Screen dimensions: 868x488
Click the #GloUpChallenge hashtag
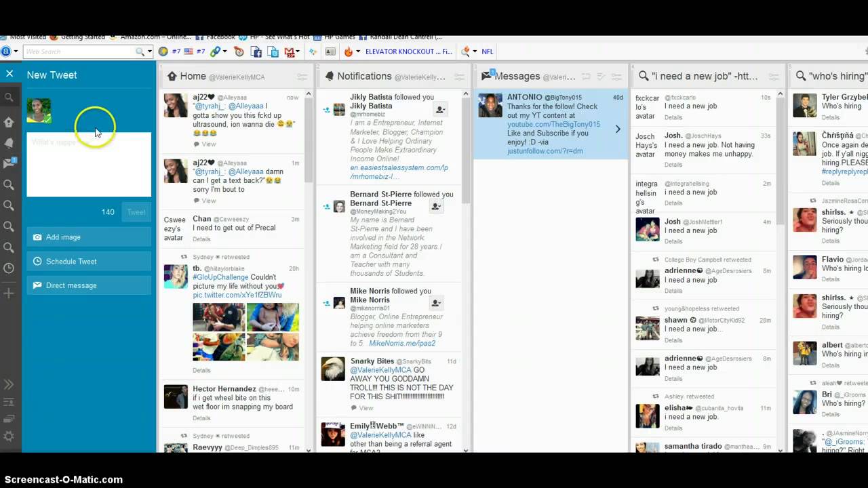click(x=220, y=277)
